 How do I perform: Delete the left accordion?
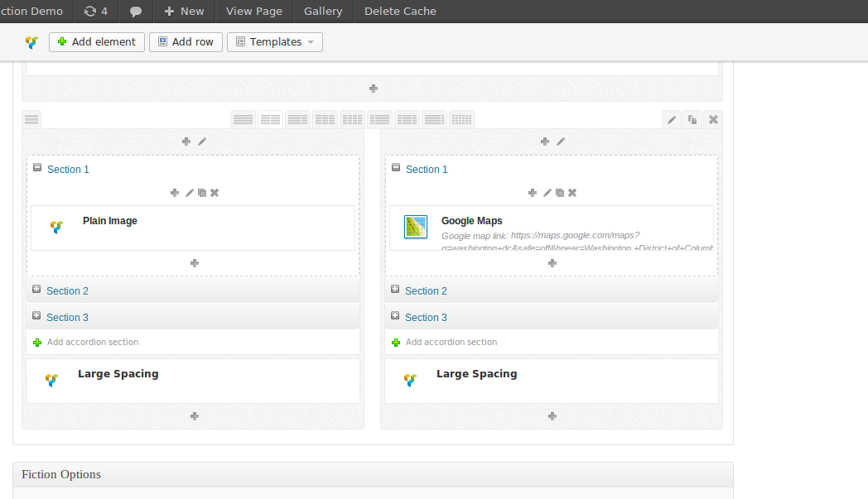(x=215, y=193)
